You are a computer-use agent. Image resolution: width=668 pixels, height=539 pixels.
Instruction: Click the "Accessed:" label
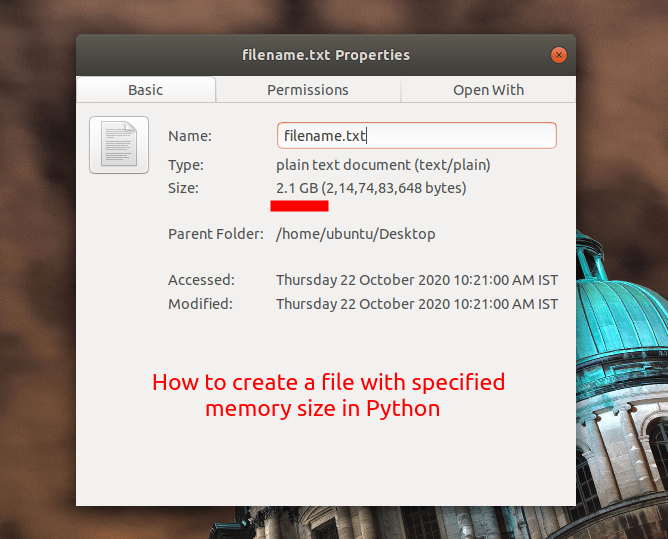pyautogui.click(x=201, y=280)
